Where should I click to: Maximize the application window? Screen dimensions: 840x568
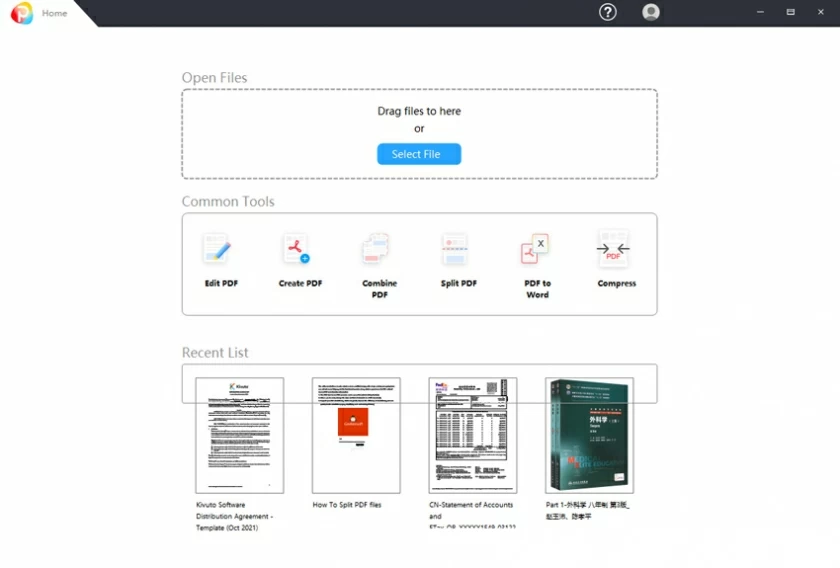point(791,12)
